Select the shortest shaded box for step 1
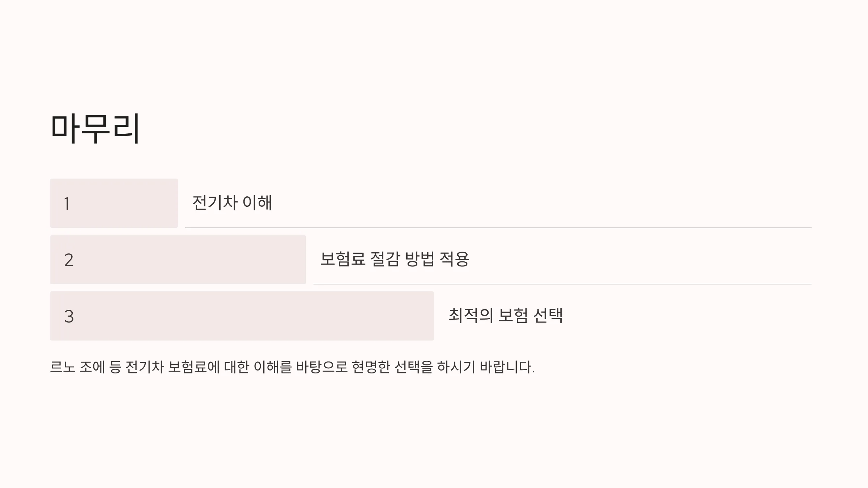Screen dimensions: 868x488 (114, 203)
